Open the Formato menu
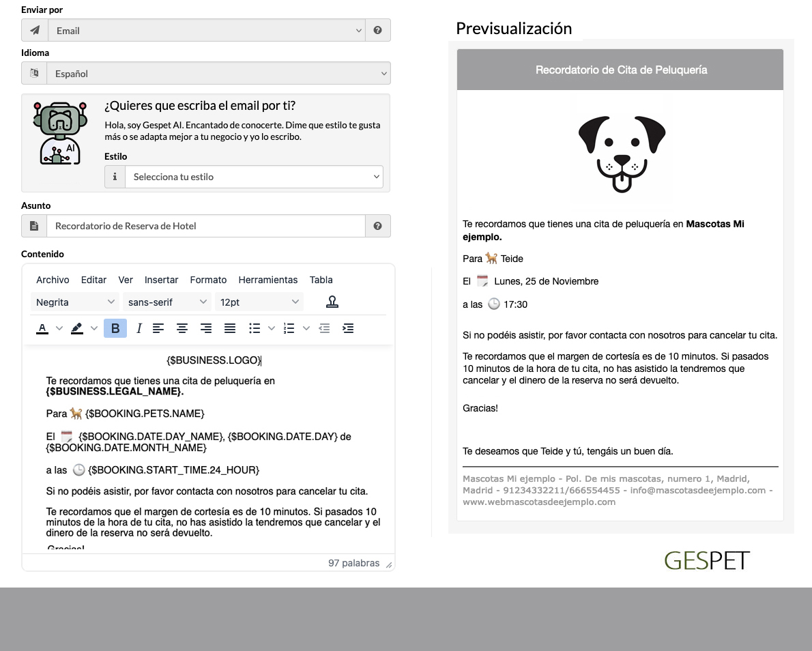Image resolution: width=812 pixels, height=651 pixels. coord(208,280)
